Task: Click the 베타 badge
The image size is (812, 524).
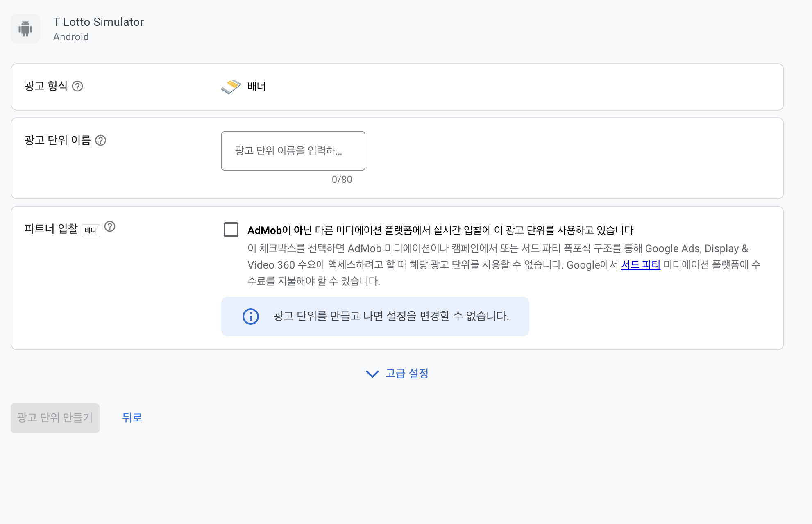Action: pos(91,230)
